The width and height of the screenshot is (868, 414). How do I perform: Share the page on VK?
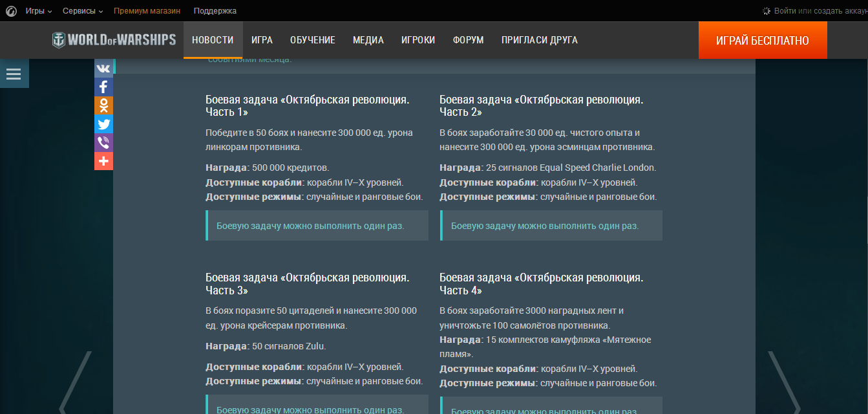pyautogui.click(x=103, y=68)
